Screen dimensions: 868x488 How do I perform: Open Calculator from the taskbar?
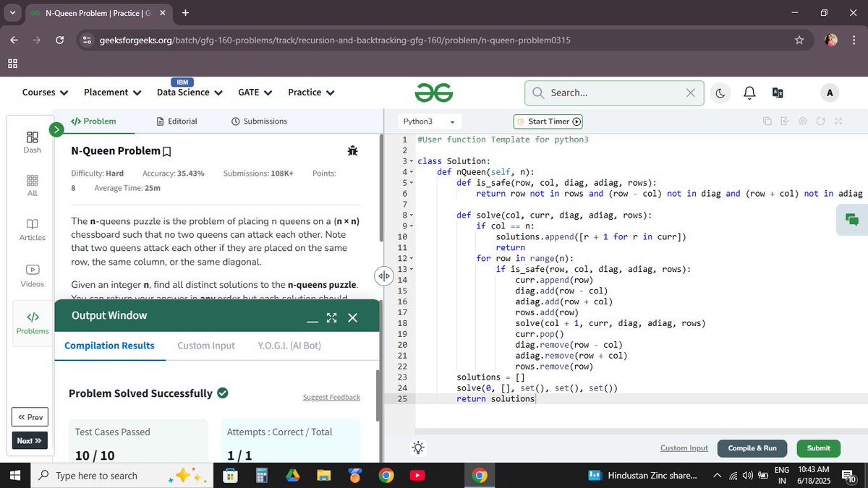click(x=261, y=476)
